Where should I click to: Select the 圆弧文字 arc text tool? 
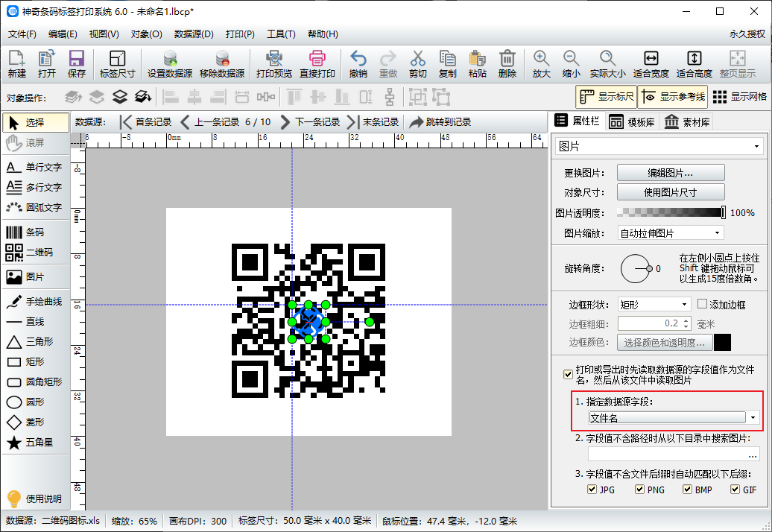(x=35, y=208)
